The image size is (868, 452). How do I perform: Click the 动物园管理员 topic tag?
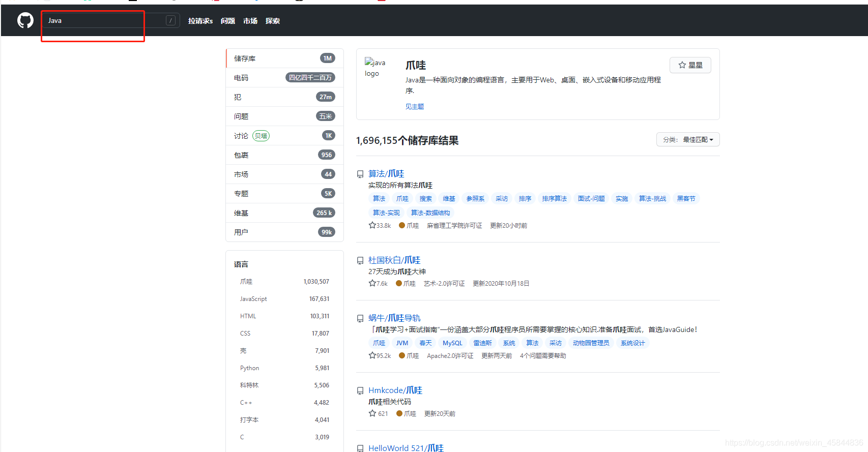[591, 343]
